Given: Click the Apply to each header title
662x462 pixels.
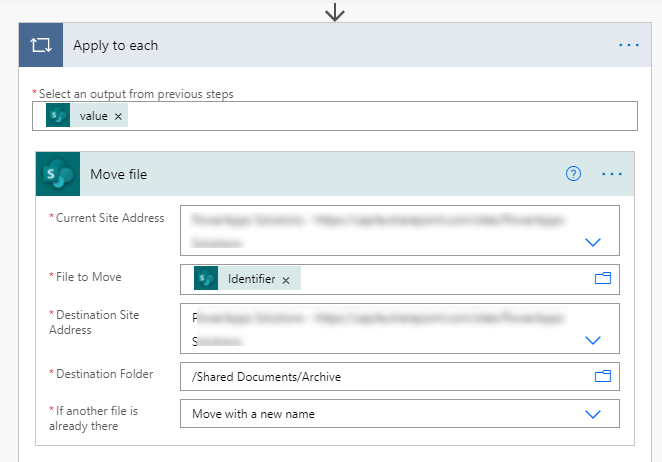Looking at the screenshot, I should 115,45.
